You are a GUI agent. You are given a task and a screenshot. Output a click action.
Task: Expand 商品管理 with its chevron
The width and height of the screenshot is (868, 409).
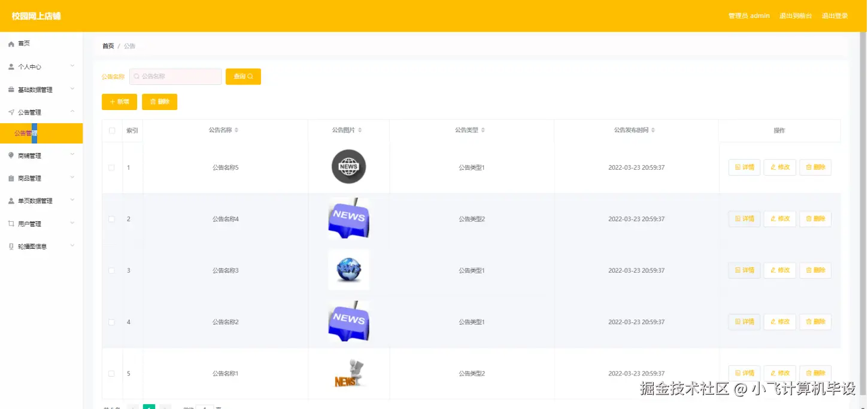[x=72, y=177]
